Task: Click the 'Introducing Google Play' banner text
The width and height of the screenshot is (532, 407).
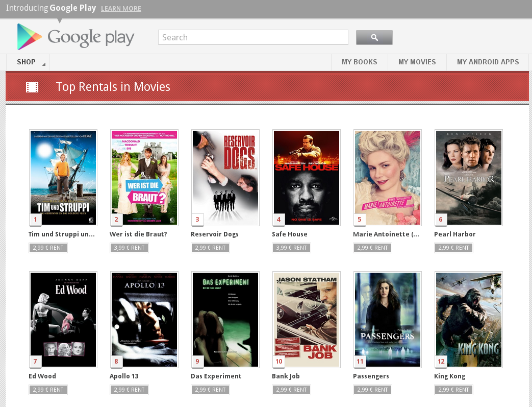Action: click(x=51, y=8)
